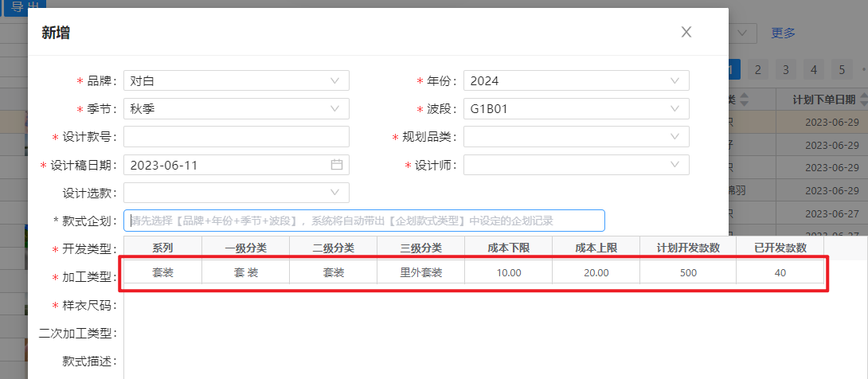Click the 计划开发款数 column header
The image size is (868, 379).
tap(688, 248)
